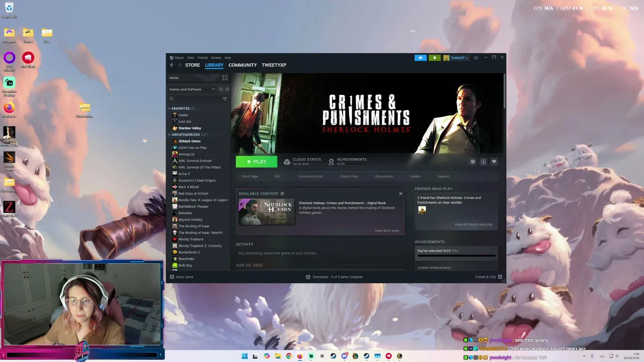Screen dimensions: 644x362
Task: Open Friends & Chat in Steam
Action: click(489, 277)
